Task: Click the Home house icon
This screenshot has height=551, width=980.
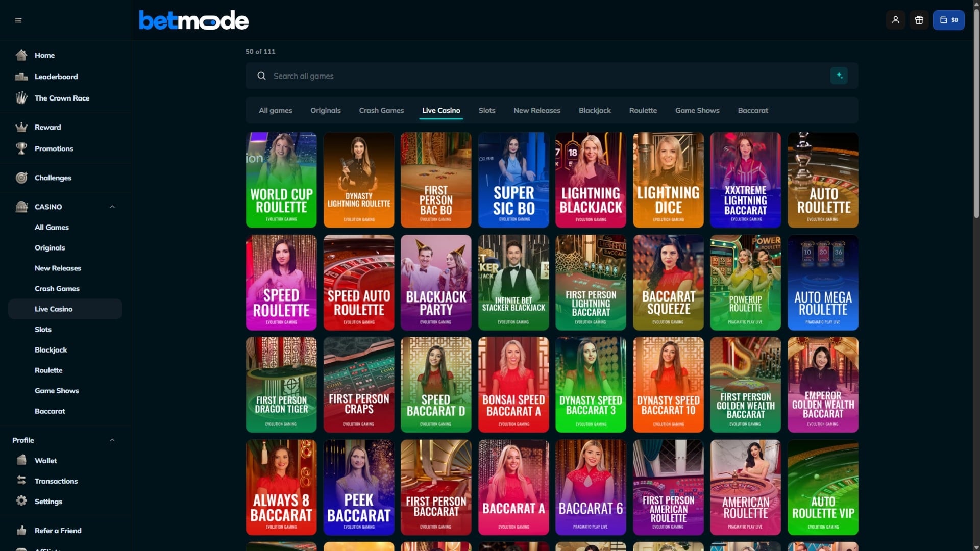Action: [x=21, y=55]
